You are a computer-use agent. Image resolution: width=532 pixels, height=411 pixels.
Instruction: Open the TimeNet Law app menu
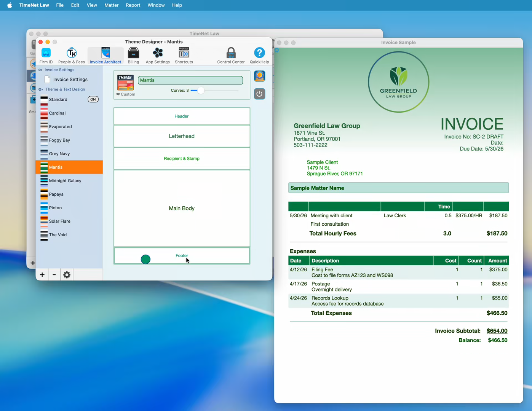coord(34,5)
